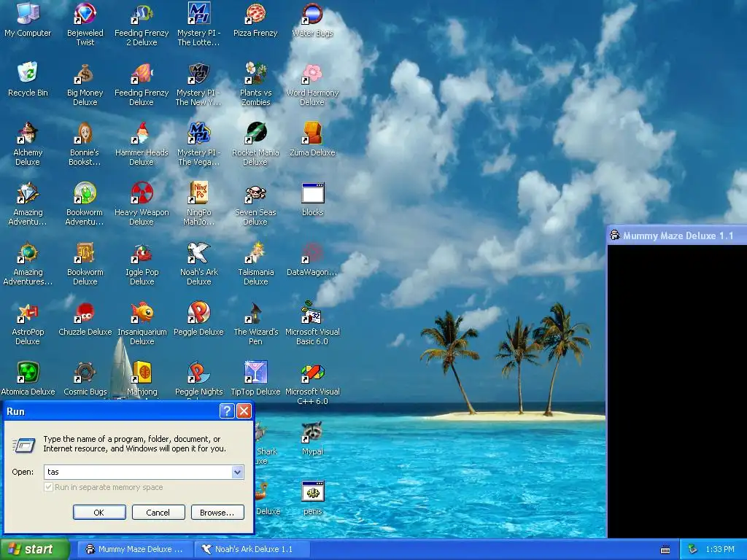Image resolution: width=747 pixels, height=560 pixels.
Task: Select the Amazing Adventures globe icon
Action: 28,264
